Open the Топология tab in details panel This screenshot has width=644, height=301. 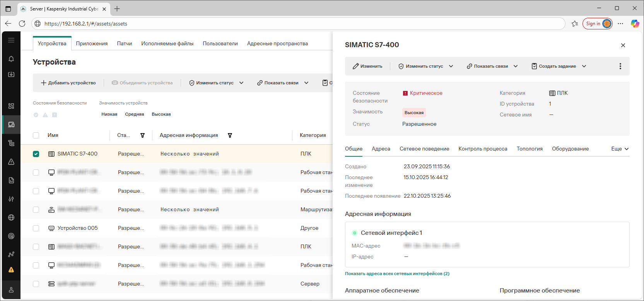[x=530, y=149]
